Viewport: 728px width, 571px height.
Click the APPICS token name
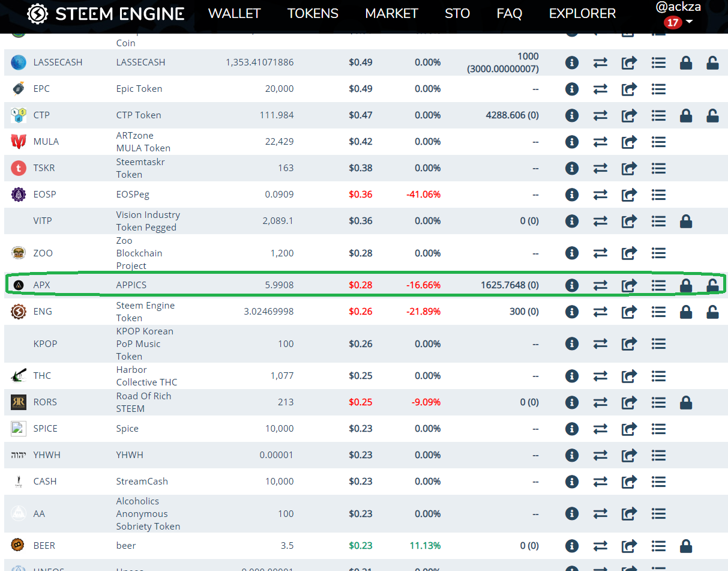tap(131, 285)
